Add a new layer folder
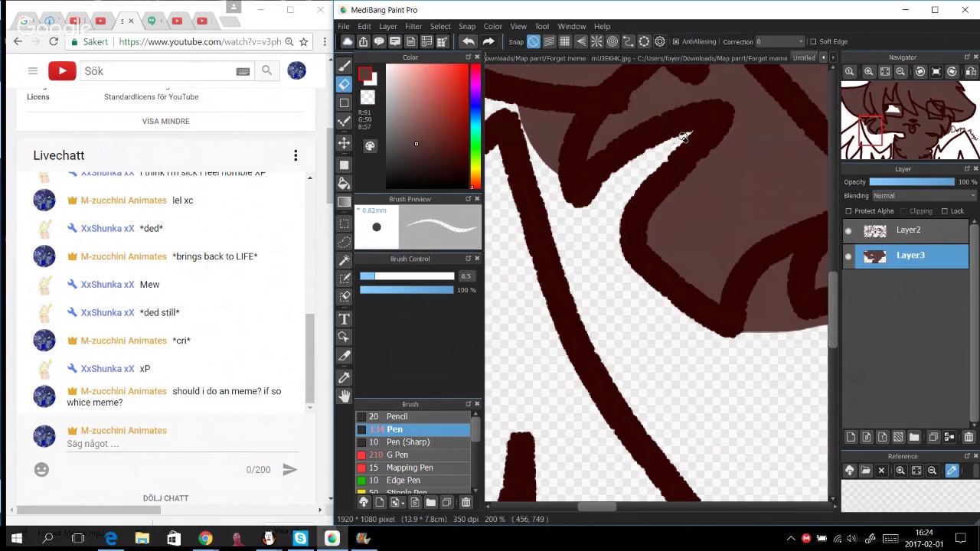Image resolution: width=980 pixels, height=551 pixels. 914,437
